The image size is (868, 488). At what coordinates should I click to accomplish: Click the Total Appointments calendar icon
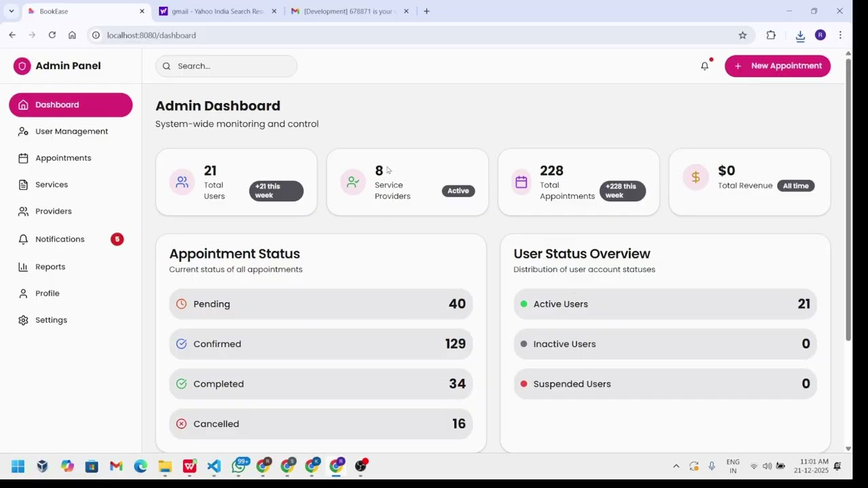tap(521, 182)
